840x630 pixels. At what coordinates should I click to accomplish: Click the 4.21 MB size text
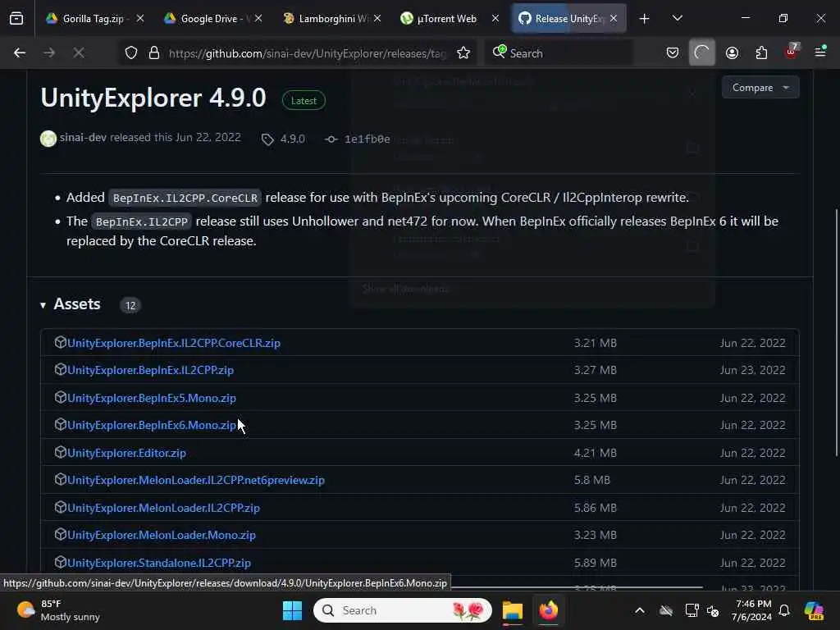pos(596,453)
